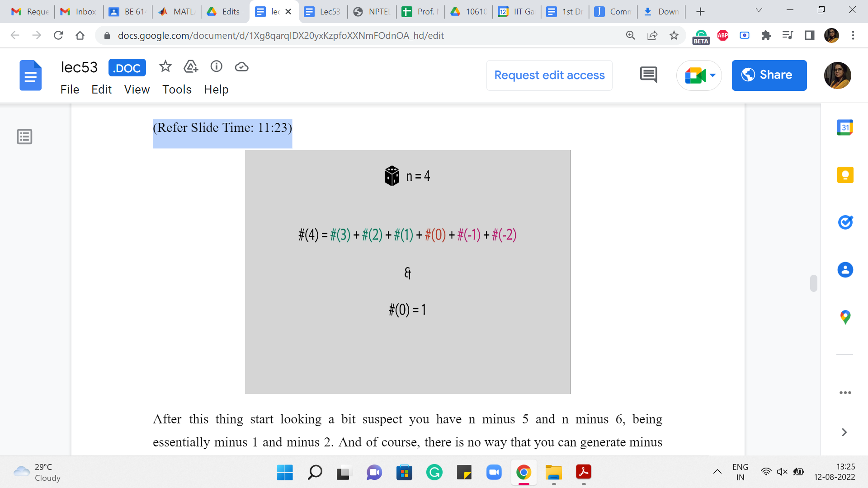Viewport: 868px width, 488px height.
Task: Expand the tab search dropdown arrow
Action: tap(759, 10)
